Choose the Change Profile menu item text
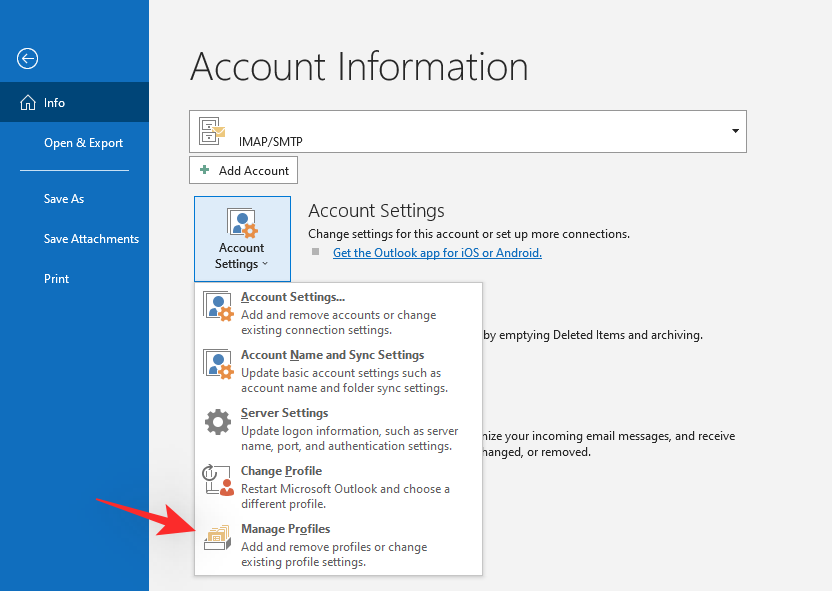Image resolution: width=832 pixels, height=591 pixels. (281, 471)
